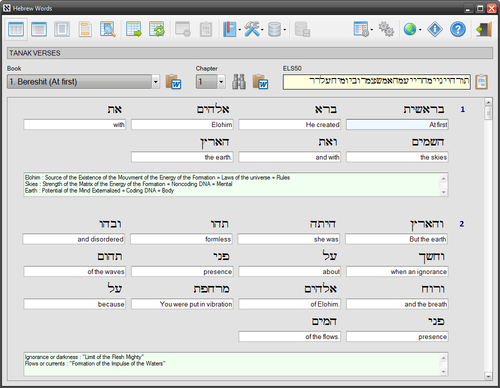Export book to Word icon beside Book combo
Screen dimensions: 500x388
tap(173, 82)
